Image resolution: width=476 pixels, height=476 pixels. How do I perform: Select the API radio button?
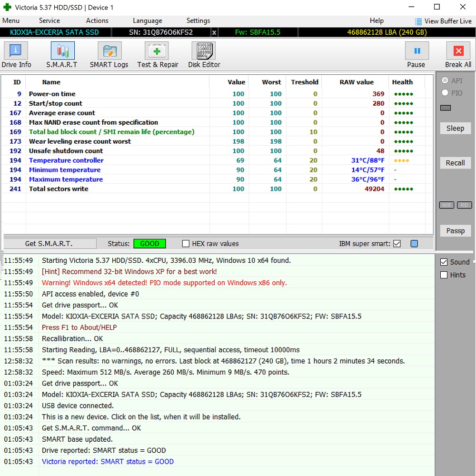click(445, 80)
